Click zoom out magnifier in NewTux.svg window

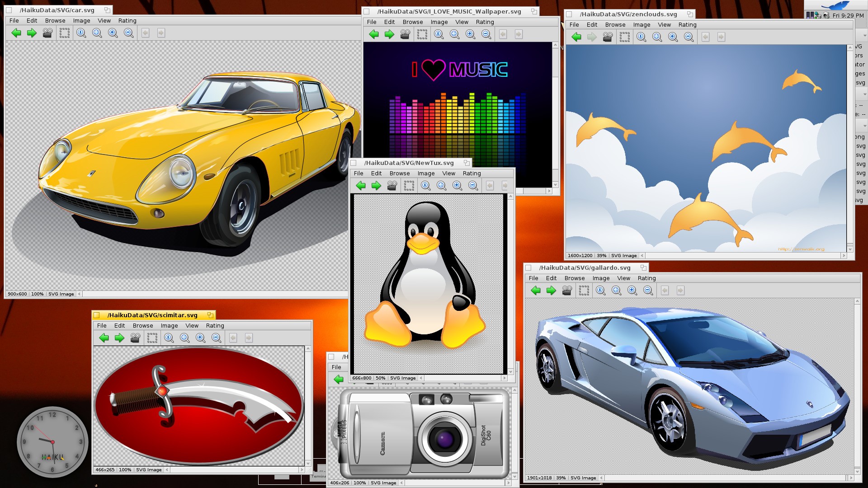point(473,185)
